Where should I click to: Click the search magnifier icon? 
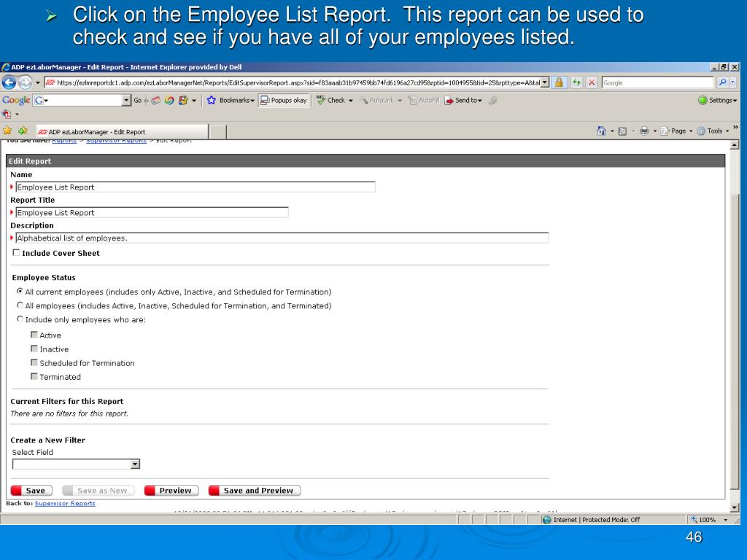[x=722, y=82]
